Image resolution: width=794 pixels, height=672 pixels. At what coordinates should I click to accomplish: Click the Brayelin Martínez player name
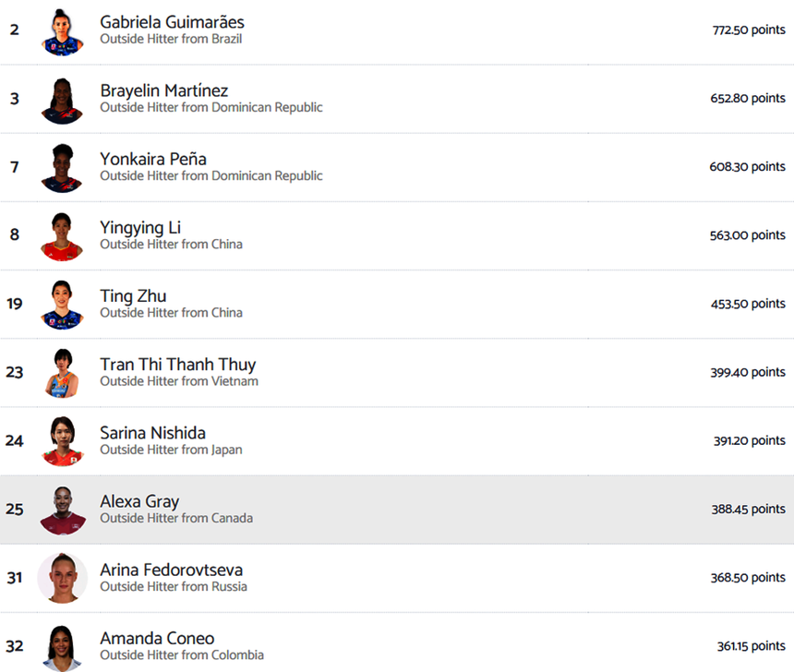163,90
